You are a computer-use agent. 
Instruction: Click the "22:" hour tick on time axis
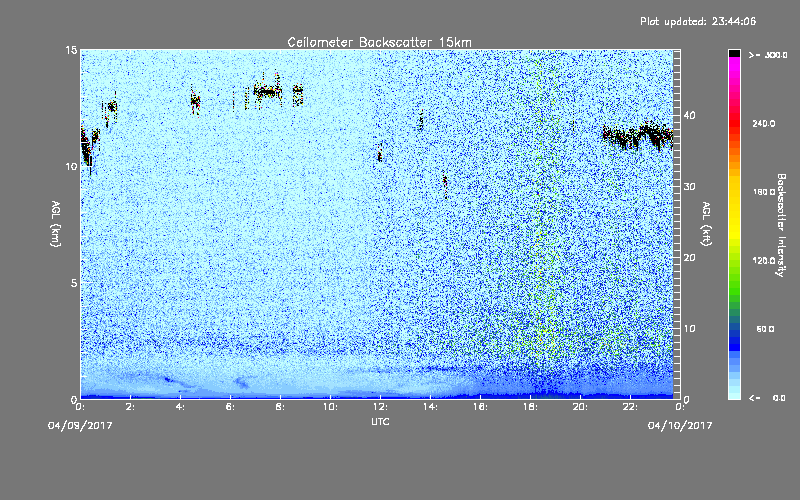pyautogui.click(x=630, y=407)
